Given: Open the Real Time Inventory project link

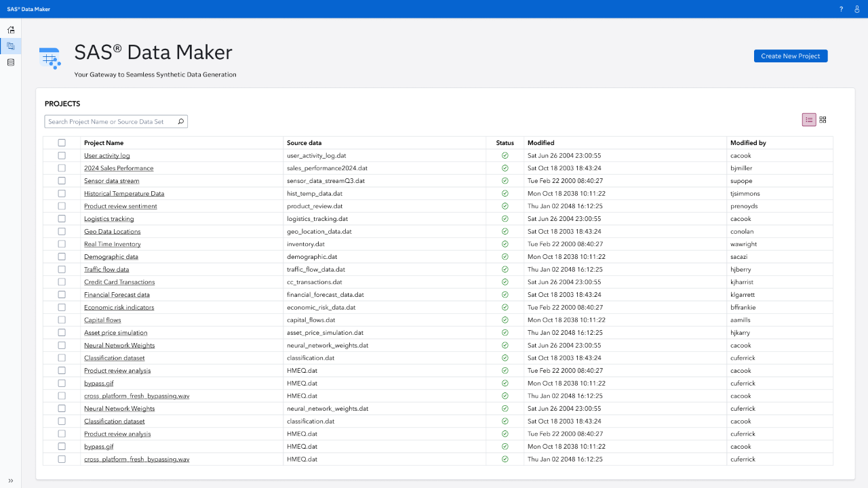Looking at the screenshot, I should click(113, 244).
